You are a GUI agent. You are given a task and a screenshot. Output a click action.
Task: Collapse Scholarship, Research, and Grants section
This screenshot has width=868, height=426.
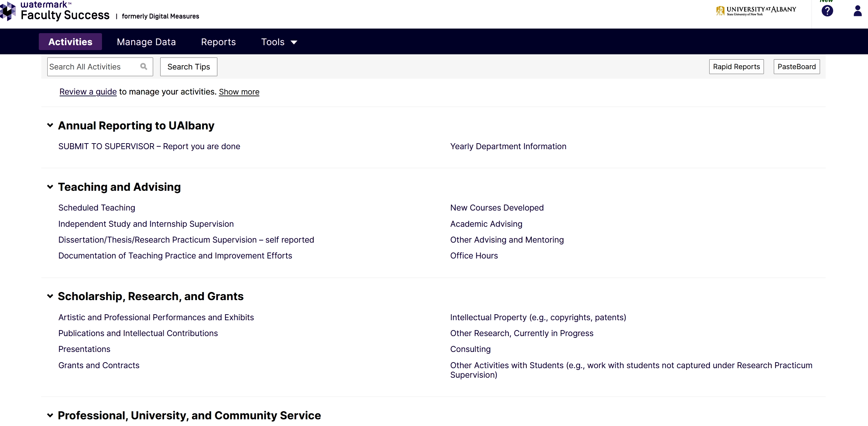coord(50,296)
